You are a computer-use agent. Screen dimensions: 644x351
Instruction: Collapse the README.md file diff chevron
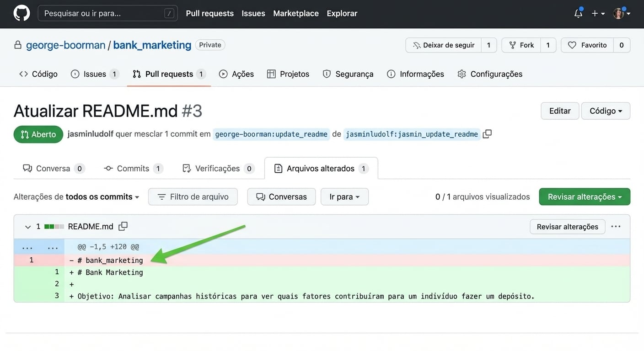[27, 227]
